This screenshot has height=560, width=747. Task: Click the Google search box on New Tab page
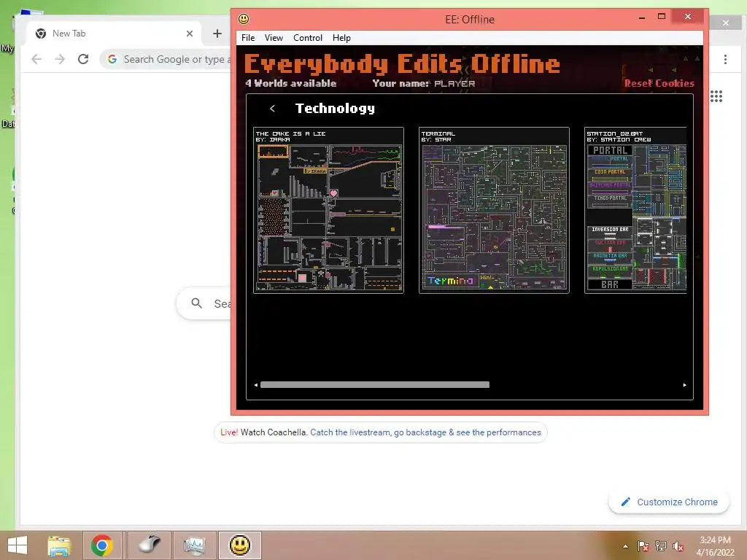(x=205, y=303)
